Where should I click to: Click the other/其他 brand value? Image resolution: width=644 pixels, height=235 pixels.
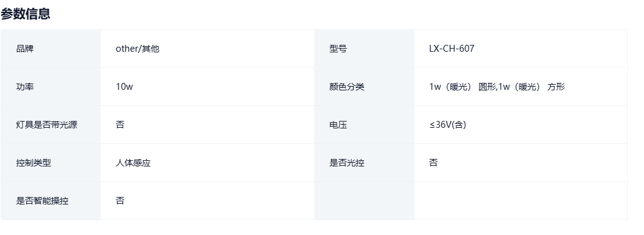[x=137, y=49]
